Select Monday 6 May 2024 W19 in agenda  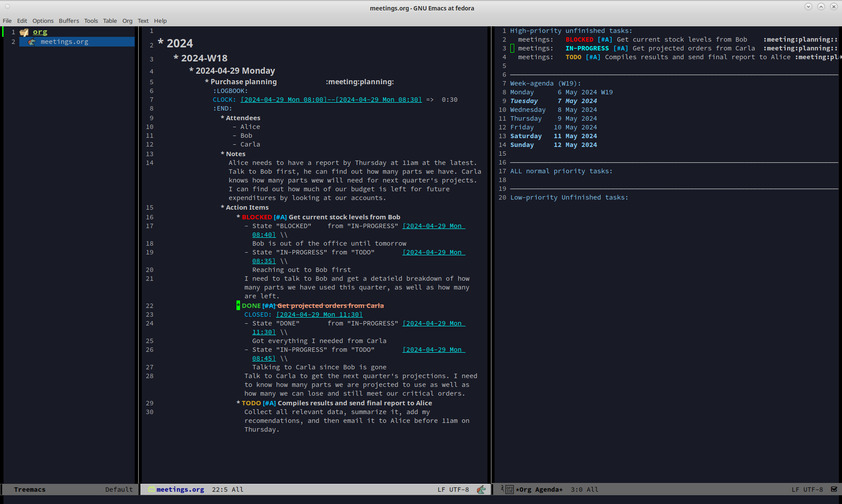tap(561, 92)
